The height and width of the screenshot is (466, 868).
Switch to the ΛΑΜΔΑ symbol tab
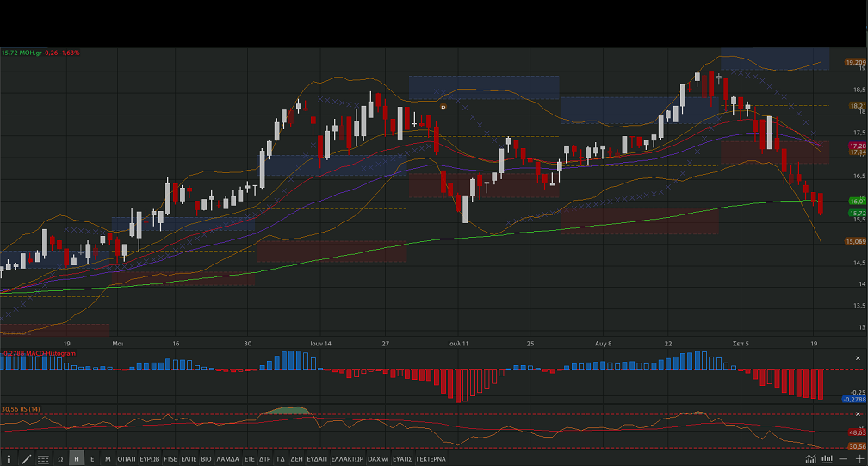tap(227, 459)
